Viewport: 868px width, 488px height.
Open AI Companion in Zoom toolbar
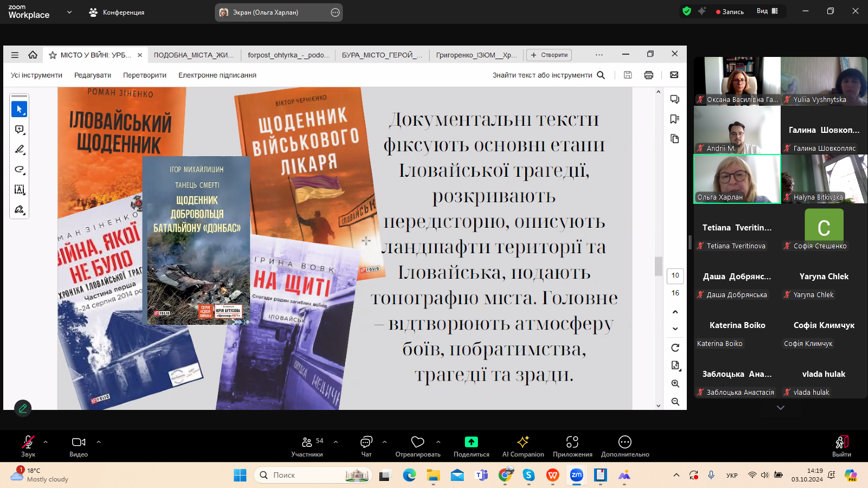(523, 446)
